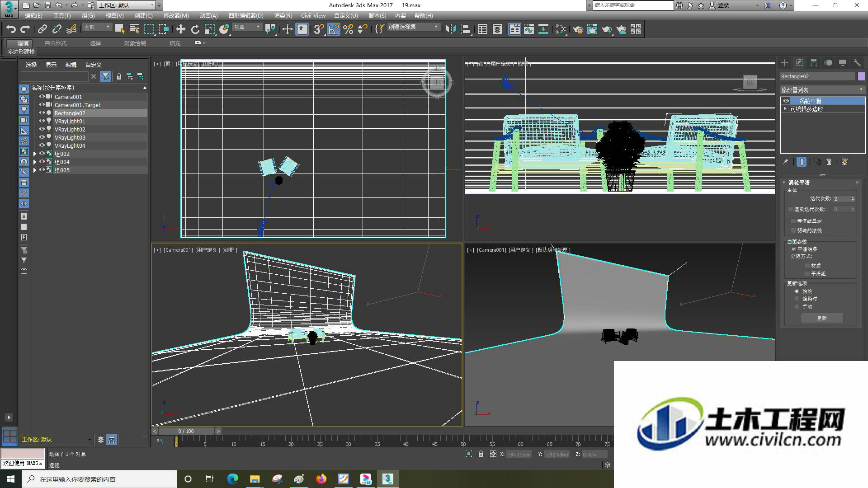
Task: Open the reference coordinate 视图 dropdown
Action: [247, 27]
